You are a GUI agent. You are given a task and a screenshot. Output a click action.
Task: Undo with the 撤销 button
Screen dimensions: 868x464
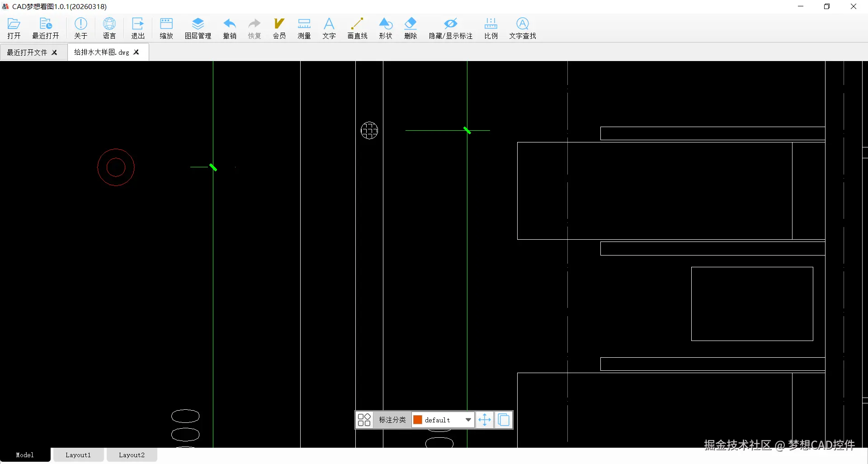tap(230, 28)
